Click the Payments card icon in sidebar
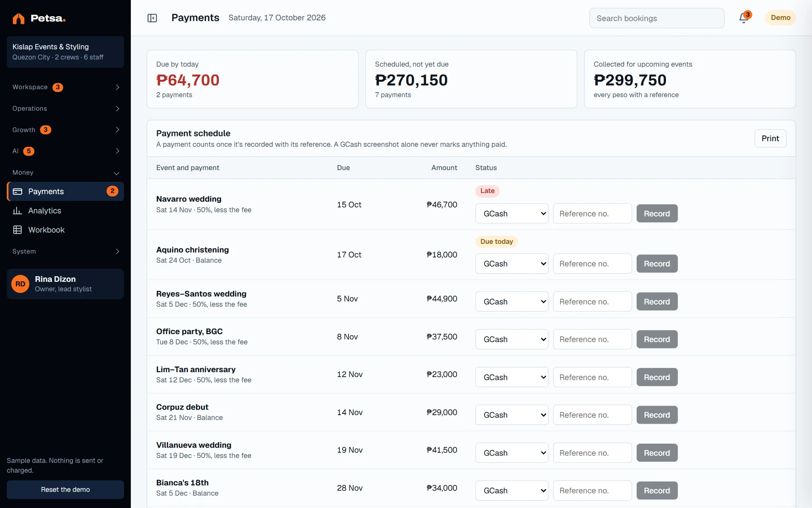The height and width of the screenshot is (508, 812). [17, 191]
